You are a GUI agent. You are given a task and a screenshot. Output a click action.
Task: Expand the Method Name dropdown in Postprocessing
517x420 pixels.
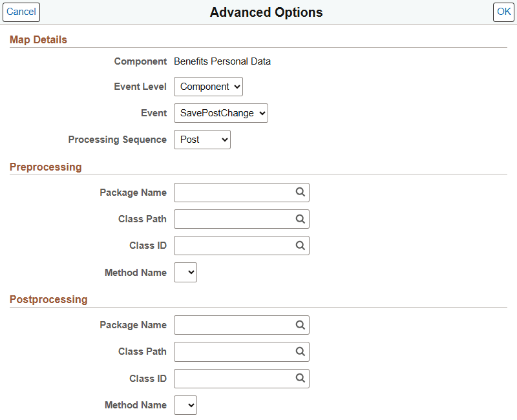(x=185, y=404)
